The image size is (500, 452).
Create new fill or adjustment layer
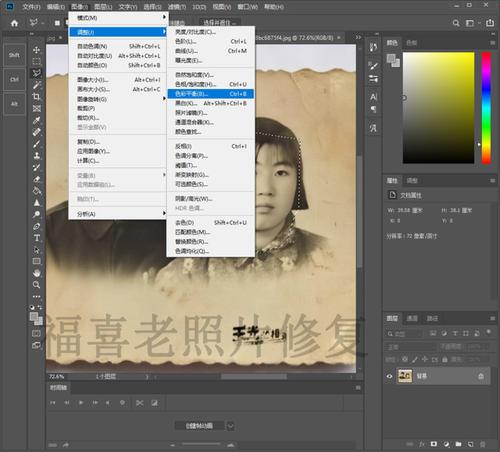446,444
